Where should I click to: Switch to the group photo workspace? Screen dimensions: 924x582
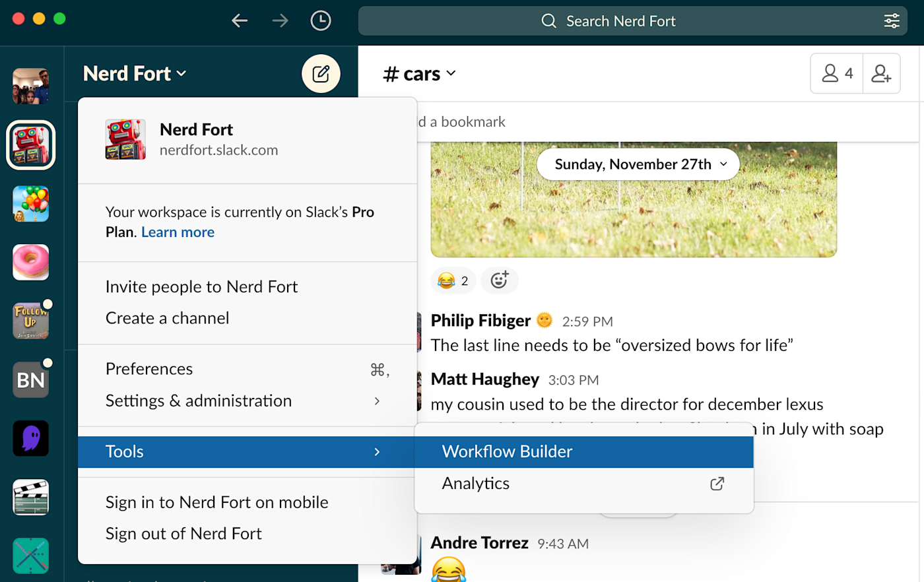tap(30, 86)
